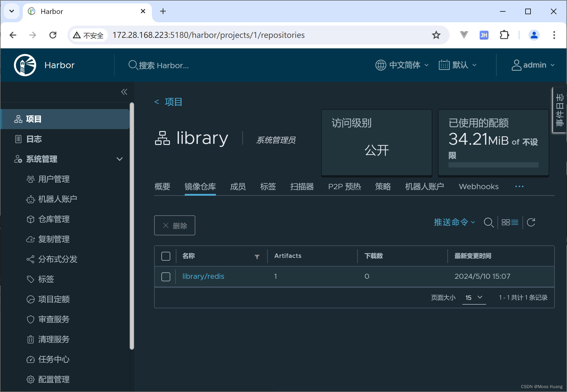Switch to the P2P 预热 tab
This screenshot has height=392, width=567.
pos(344,187)
